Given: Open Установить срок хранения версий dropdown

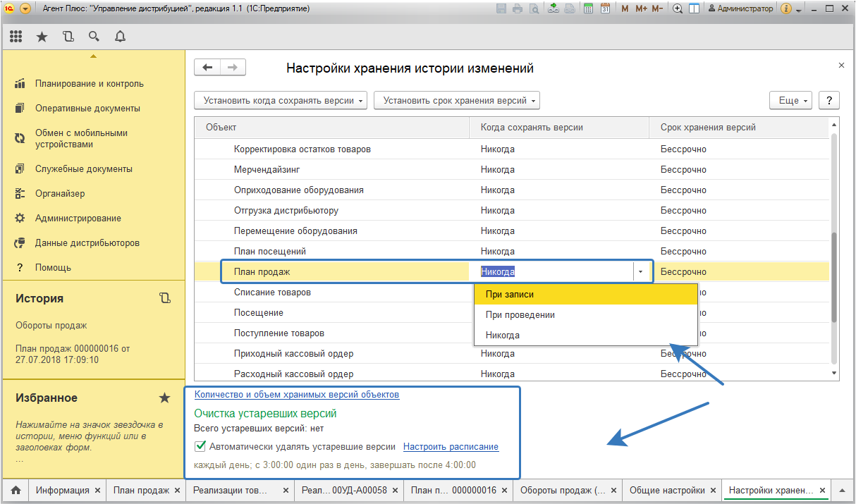Looking at the screenshot, I should click(x=457, y=101).
